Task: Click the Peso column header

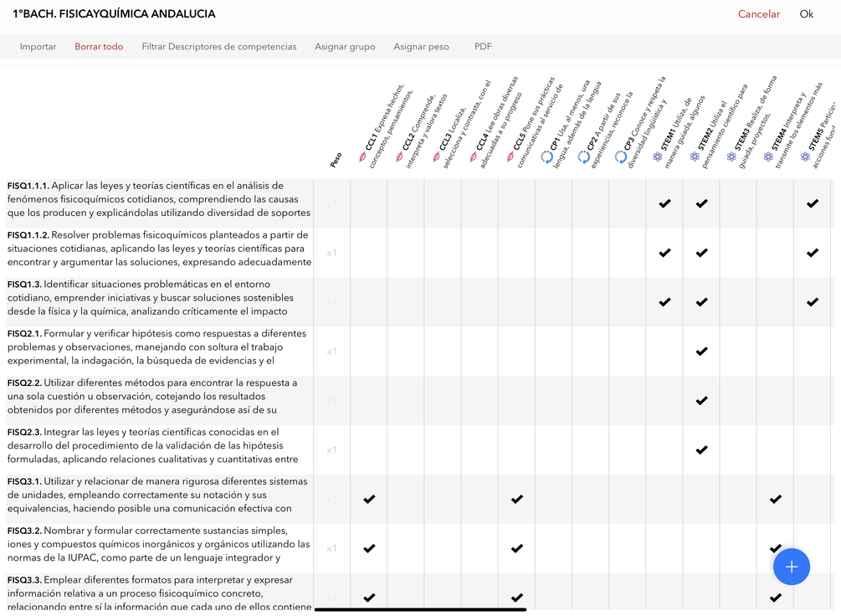Action: coord(336,160)
